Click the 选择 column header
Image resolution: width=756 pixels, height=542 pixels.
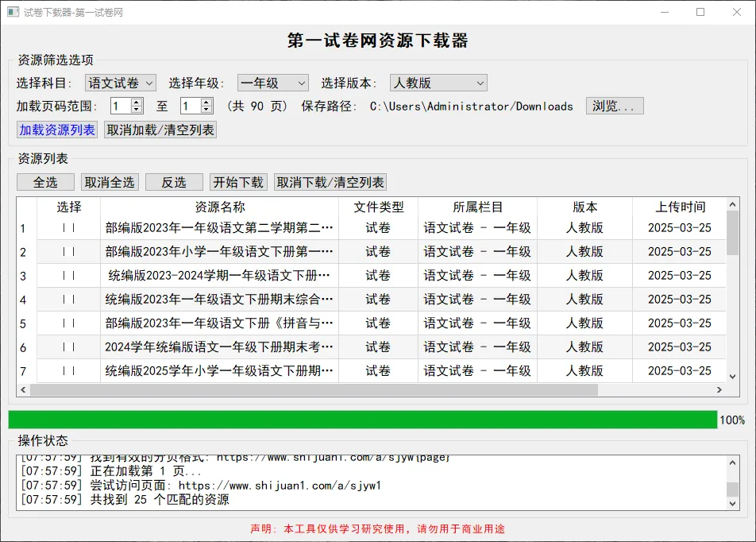[x=69, y=207]
